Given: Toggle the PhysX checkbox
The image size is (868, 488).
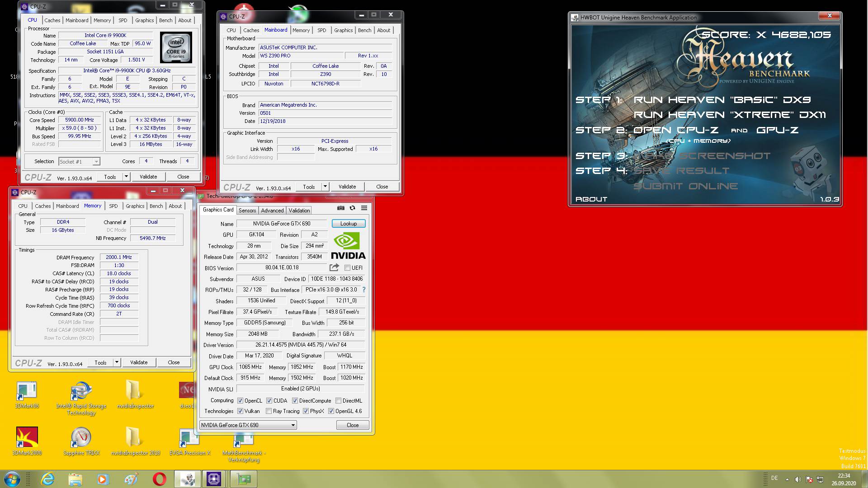Looking at the screenshot, I should click(x=306, y=411).
